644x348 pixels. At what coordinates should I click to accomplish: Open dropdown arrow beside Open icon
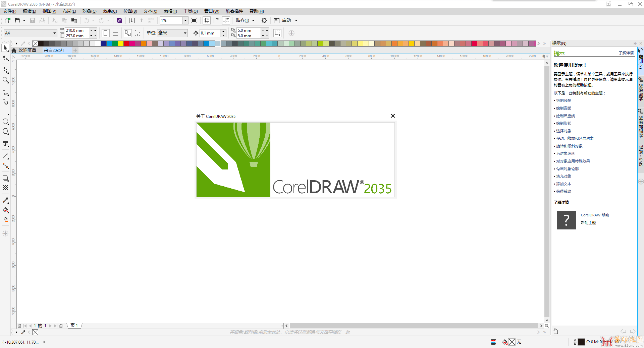(24, 20)
